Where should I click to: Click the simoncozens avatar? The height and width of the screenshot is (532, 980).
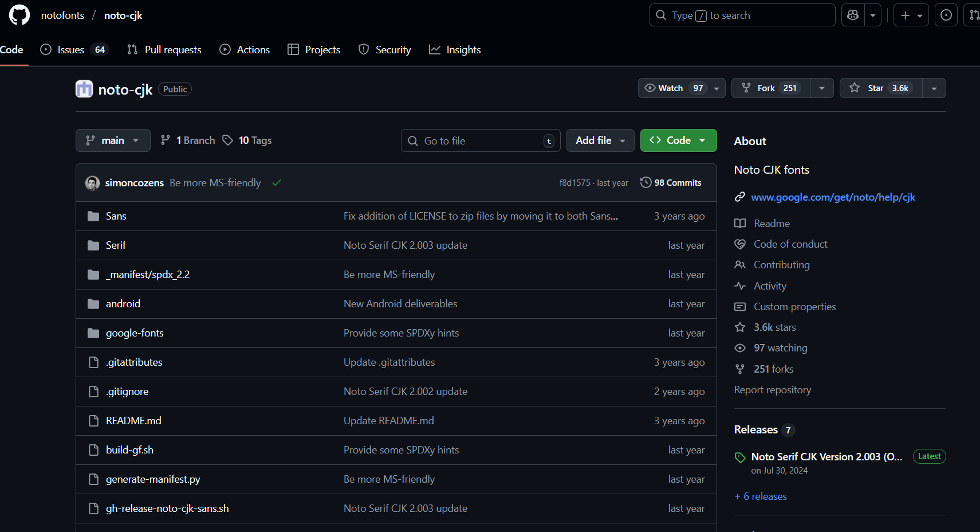click(92, 183)
